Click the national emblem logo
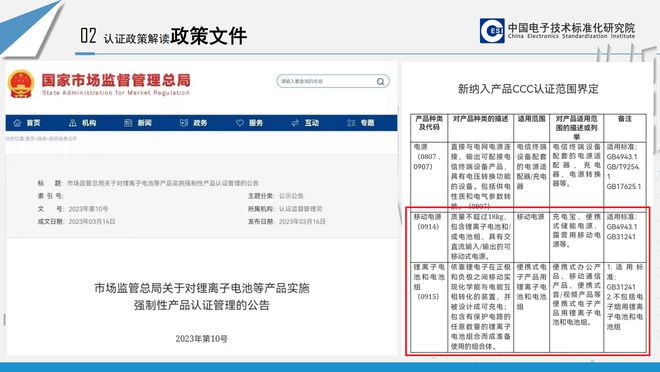660x372 pixels. [21, 84]
